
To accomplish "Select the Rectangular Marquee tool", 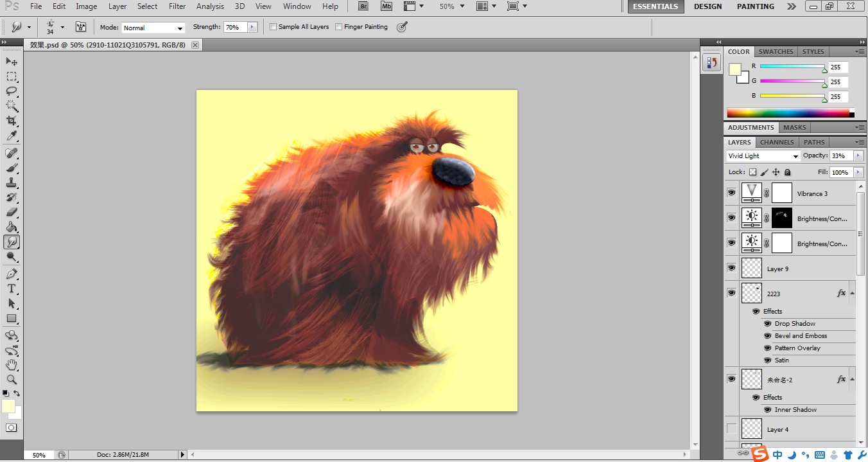I will pyautogui.click(x=12, y=76).
